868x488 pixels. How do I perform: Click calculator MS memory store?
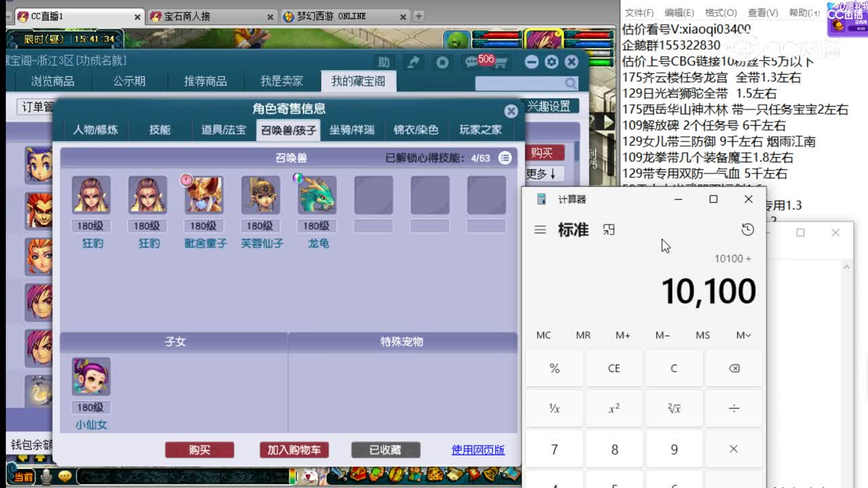tap(703, 335)
